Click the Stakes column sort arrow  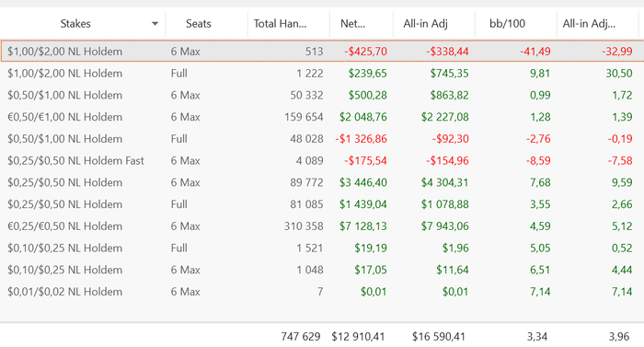tap(155, 24)
